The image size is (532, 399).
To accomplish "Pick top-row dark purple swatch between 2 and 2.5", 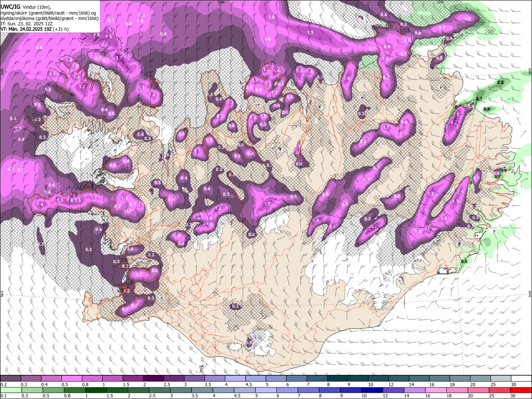I will coord(154,379).
